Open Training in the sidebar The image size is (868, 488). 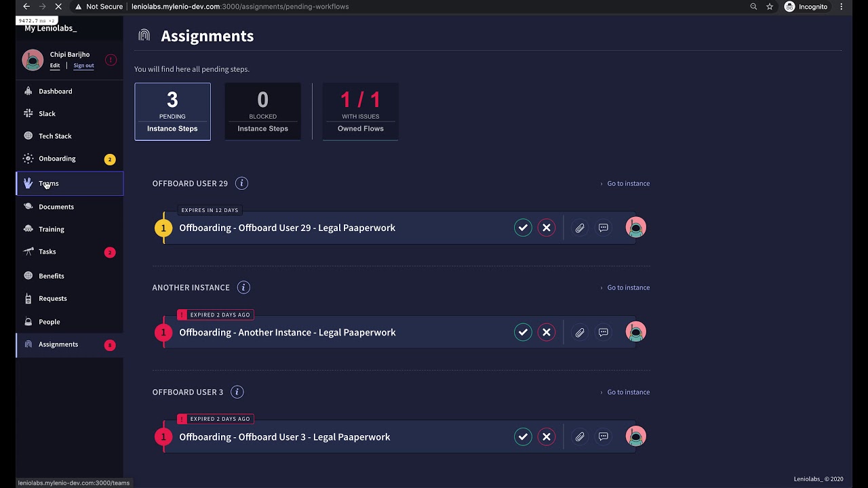[70, 229]
